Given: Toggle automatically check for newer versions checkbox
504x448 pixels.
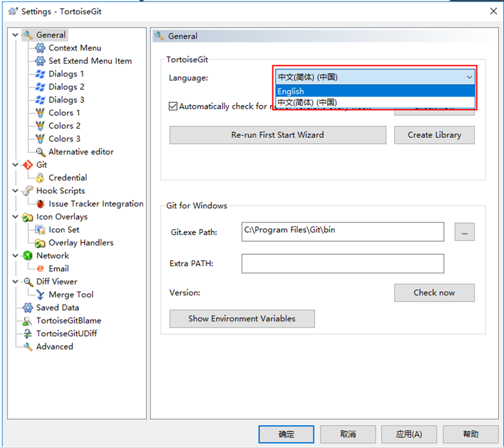Looking at the screenshot, I should click(x=173, y=106).
